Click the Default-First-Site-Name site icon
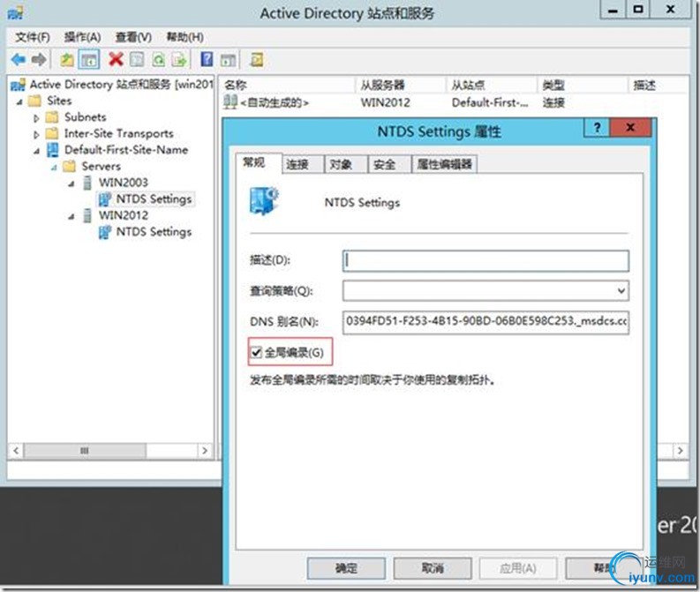The image size is (700, 592). (53, 150)
